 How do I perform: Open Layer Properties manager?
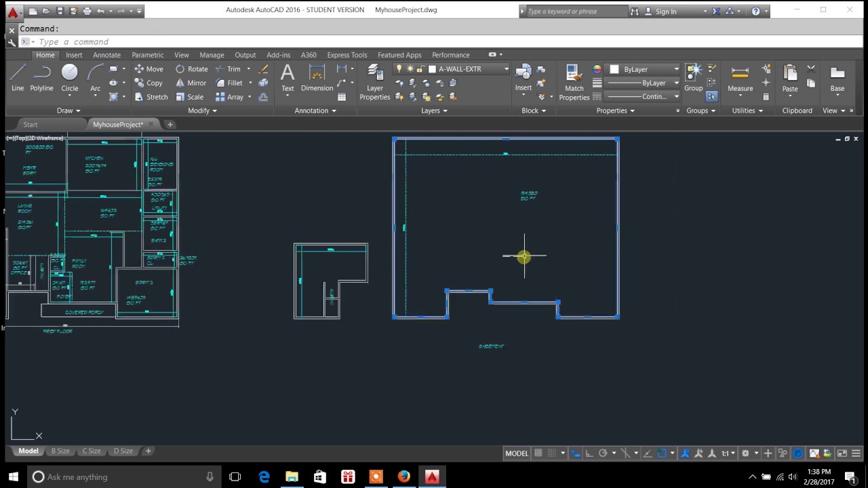coord(375,82)
